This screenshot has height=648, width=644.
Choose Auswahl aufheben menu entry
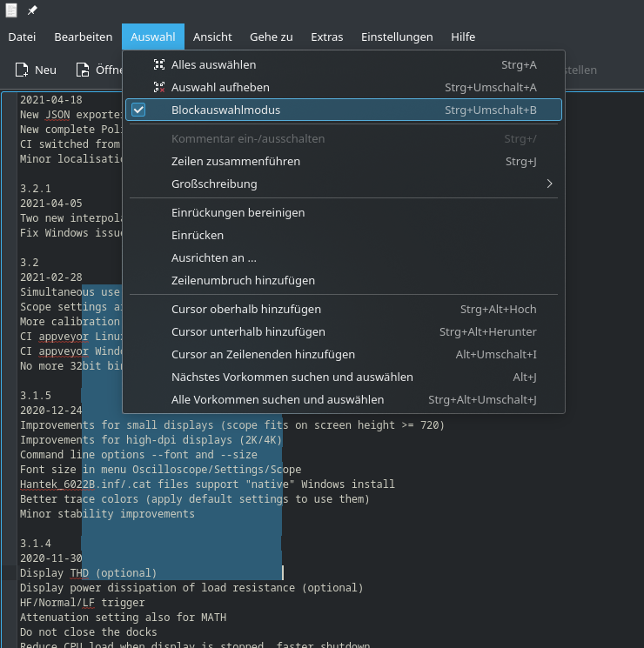pyautogui.click(x=344, y=87)
